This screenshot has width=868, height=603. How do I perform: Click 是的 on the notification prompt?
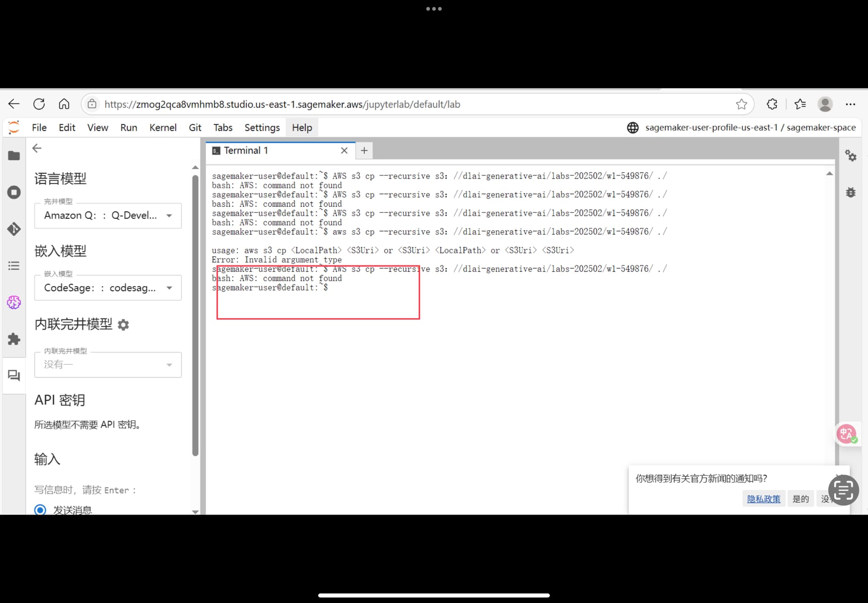pyautogui.click(x=800, y=499)
